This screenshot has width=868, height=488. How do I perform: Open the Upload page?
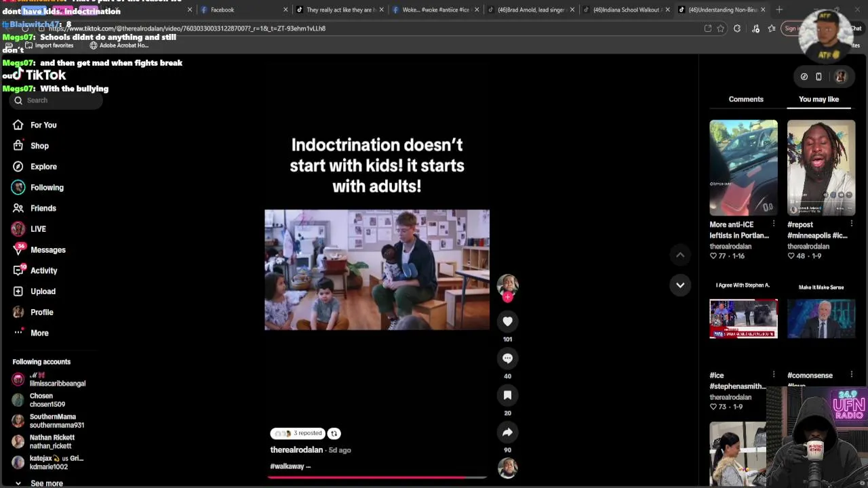pyautogui.click(x=35, y=291)
